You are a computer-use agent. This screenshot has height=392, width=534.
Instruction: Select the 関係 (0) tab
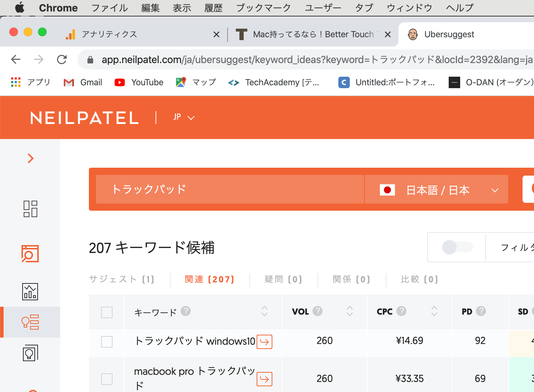coord(352,279)
